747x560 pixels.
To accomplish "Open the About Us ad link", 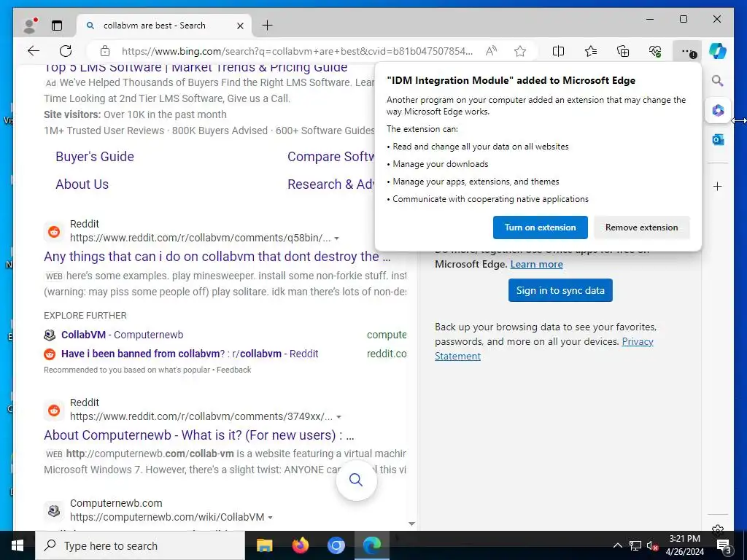I will [x=82, y=184].
